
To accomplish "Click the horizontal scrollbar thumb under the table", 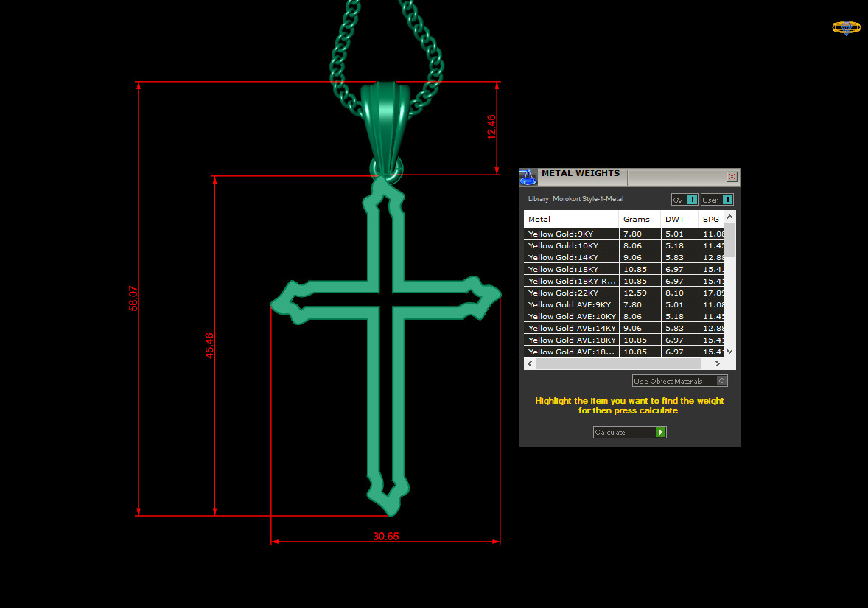I will click(x=619, y=364).
